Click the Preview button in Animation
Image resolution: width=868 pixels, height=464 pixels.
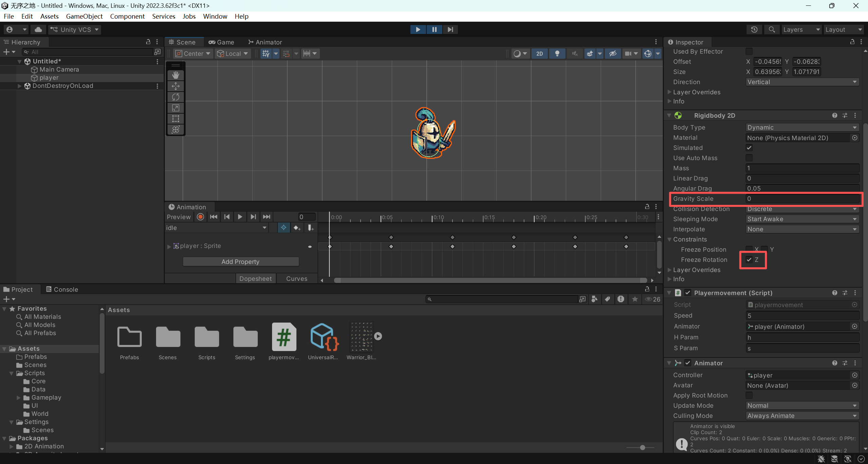click(x=179, y=217)
